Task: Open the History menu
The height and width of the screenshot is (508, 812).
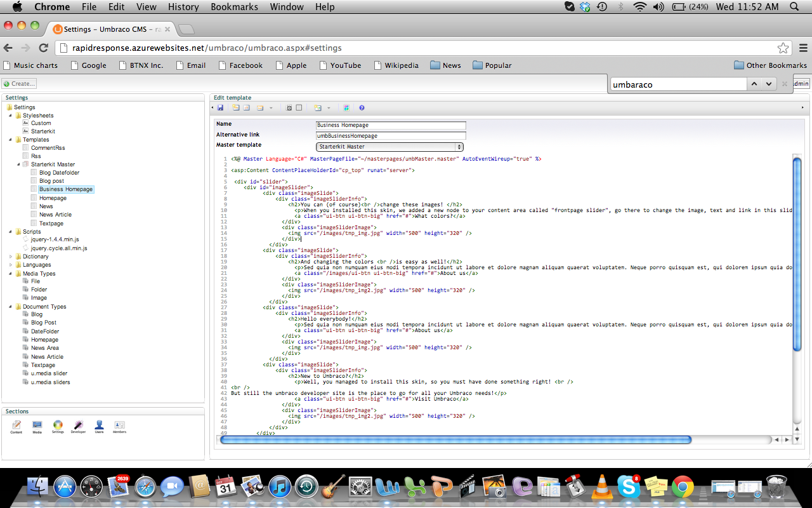Action: click(183, 7)
